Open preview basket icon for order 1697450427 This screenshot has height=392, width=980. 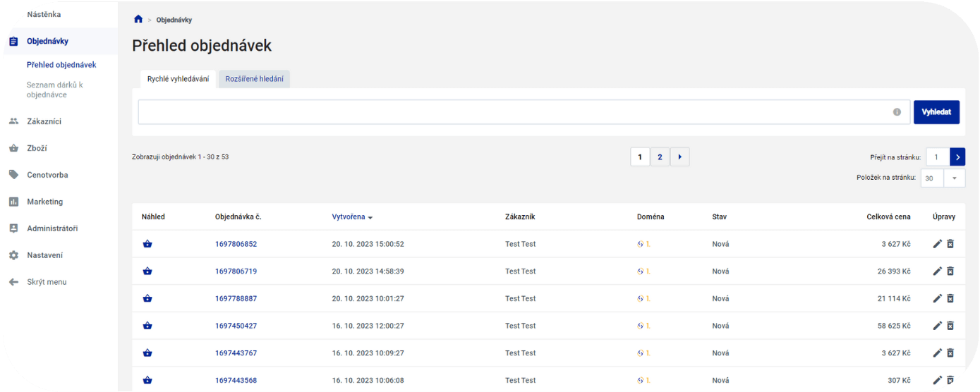[147, 326]
